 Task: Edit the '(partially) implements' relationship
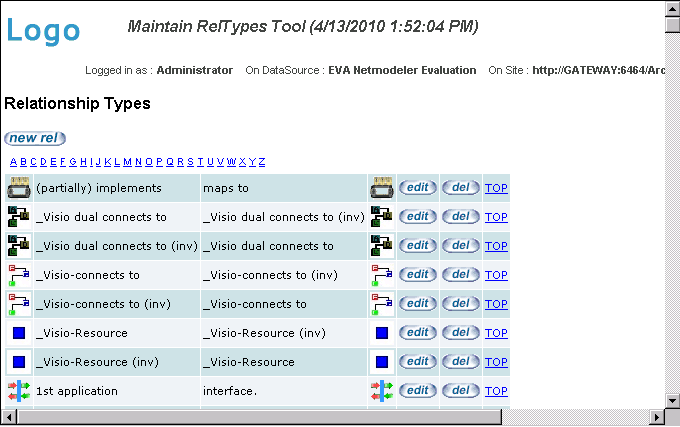point(417,188)
